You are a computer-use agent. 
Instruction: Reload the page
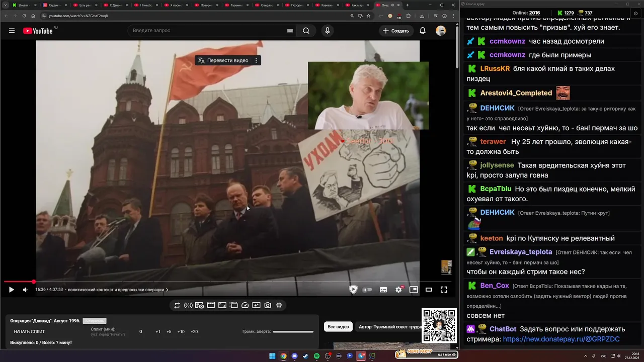point(24,16)
